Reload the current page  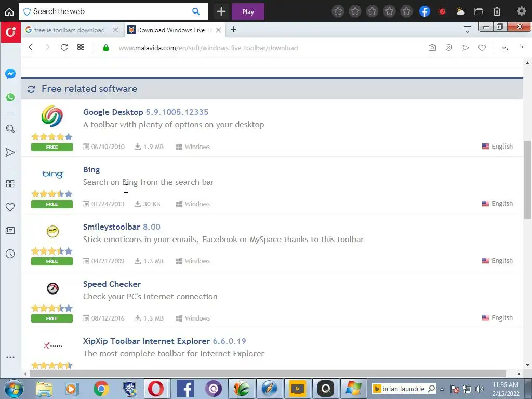click(x=64, y=47)
